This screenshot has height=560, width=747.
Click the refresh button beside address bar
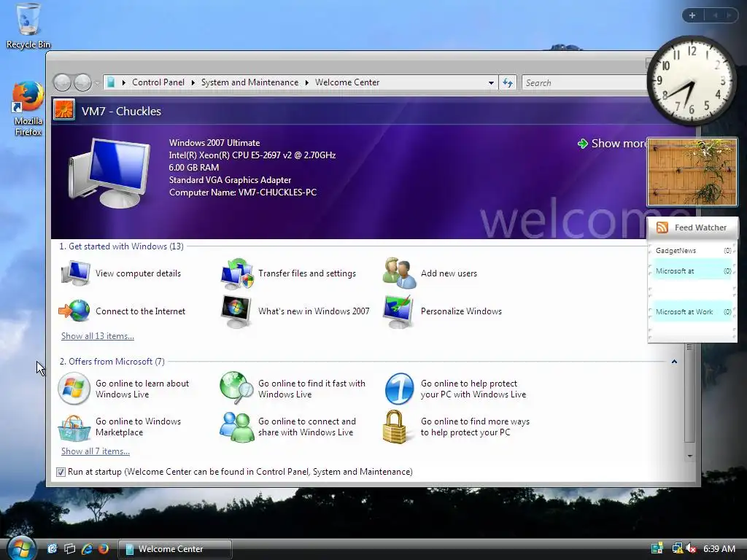[508, 83]
